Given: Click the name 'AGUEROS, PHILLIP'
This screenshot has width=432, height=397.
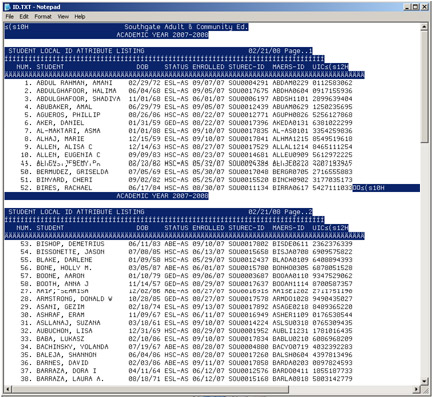Looking at the screenshot, I should 68,115.
